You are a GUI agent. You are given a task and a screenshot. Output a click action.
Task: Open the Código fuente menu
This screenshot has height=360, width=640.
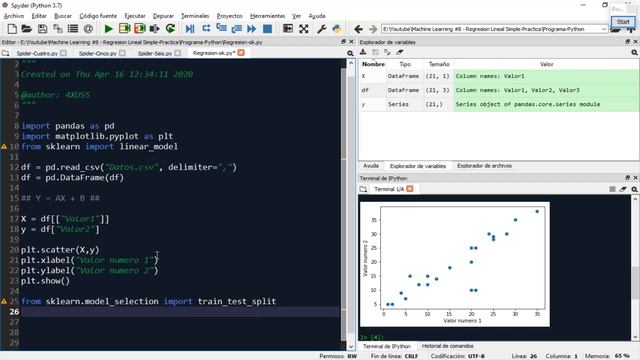point(98,16)
